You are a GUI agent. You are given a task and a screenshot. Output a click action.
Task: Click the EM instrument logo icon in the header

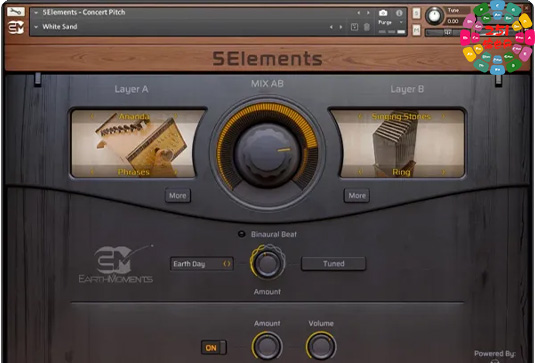pyautogui.click(x=16, y=27)
